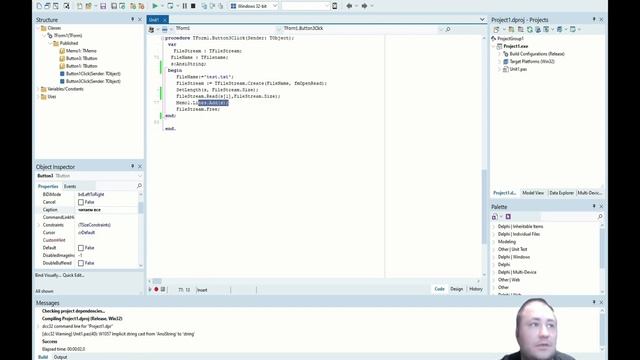Image resolution: width=640 pixels, height=360 pixels.
Task: Pin the Palette panel
Action: 594,207
